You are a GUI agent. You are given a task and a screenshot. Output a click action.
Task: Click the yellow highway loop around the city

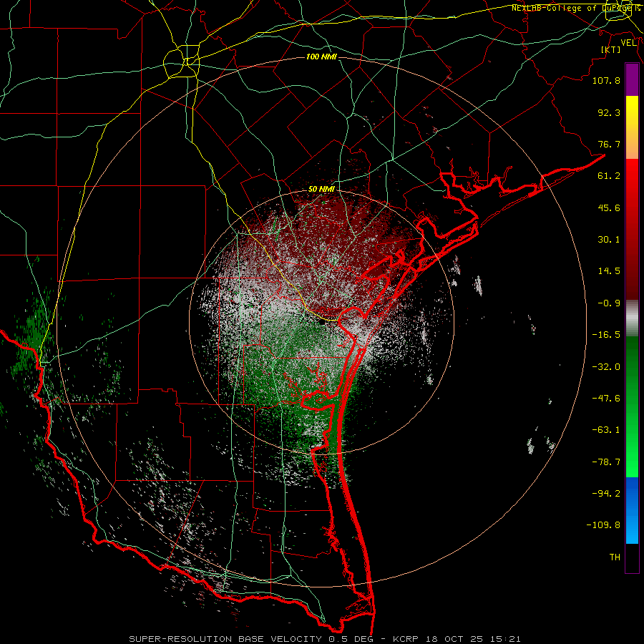pyautogui.click(x=181, y=63)
